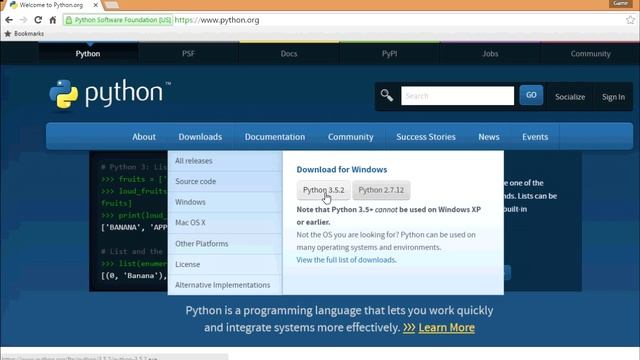Download Python 3.5.2 for Windows
Image resolution: width=640 pixels, height=360 pixels.
(x=323, y=190)
